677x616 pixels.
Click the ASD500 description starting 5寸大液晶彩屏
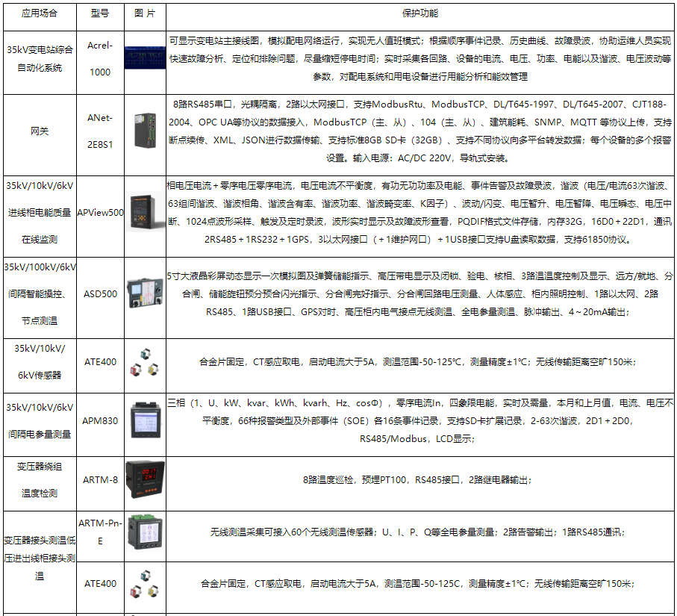coord(420,293)
